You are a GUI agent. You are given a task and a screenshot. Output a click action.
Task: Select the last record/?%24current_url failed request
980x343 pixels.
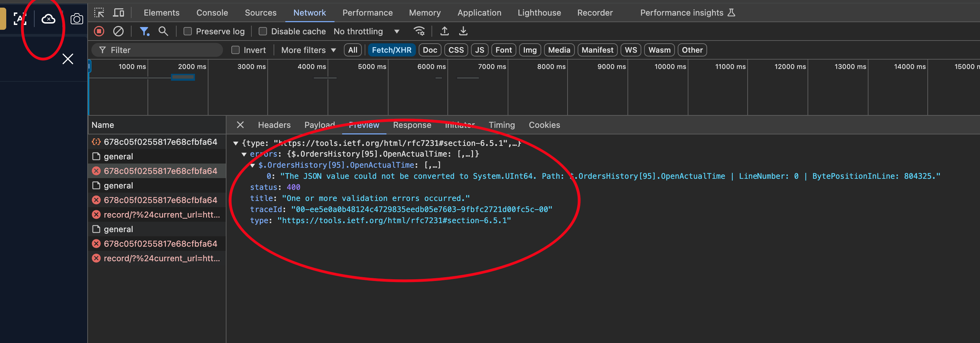157,258
